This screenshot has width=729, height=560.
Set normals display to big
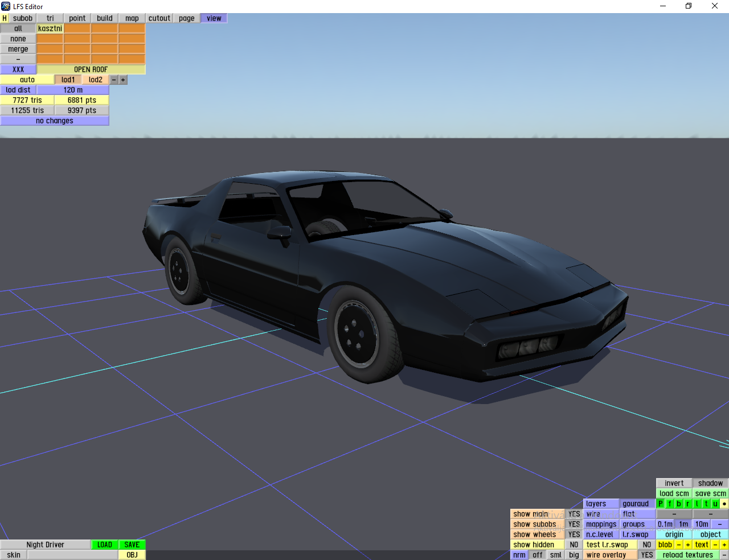pos(574,555)
